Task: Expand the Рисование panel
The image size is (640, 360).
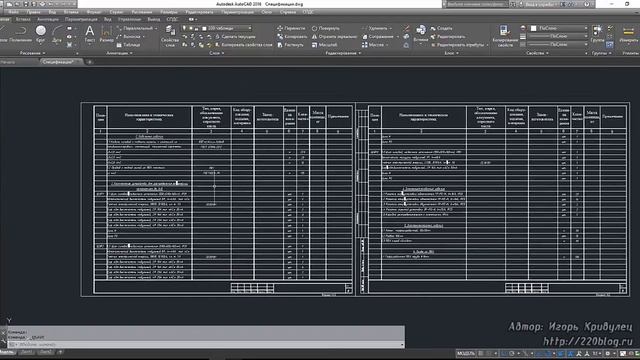Action: tap(32, 53)
